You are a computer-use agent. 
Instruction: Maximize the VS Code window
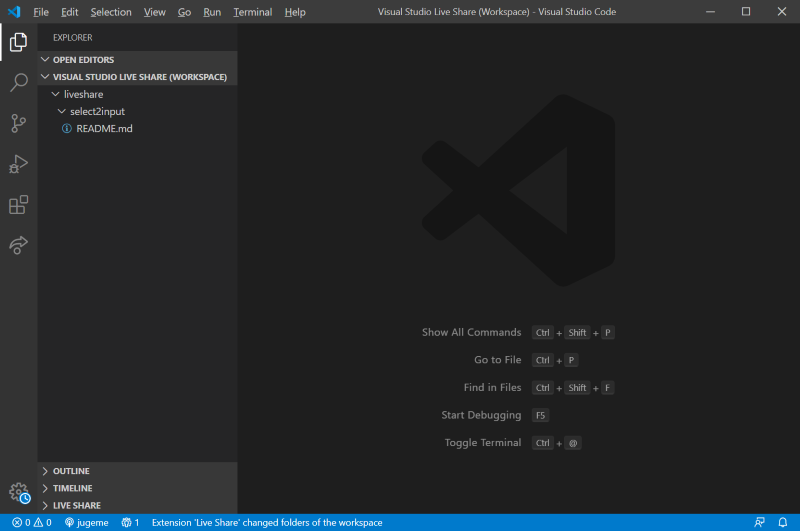click(x=746, y=11)
